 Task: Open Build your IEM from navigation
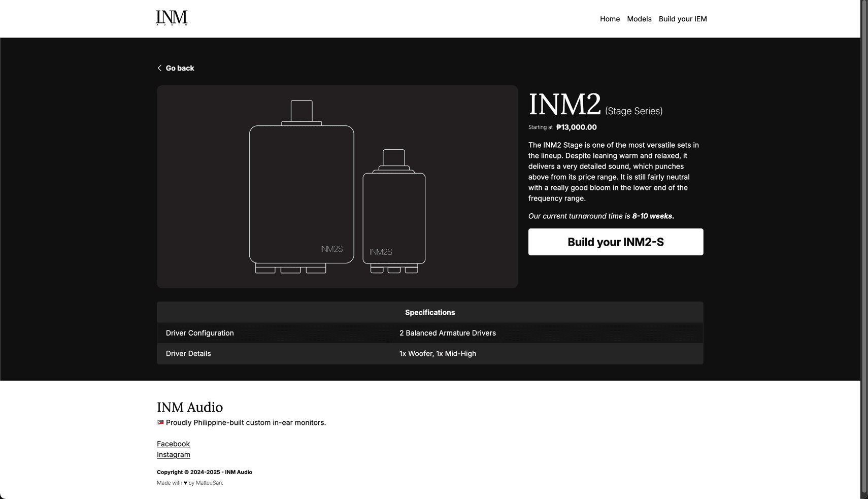683,19
